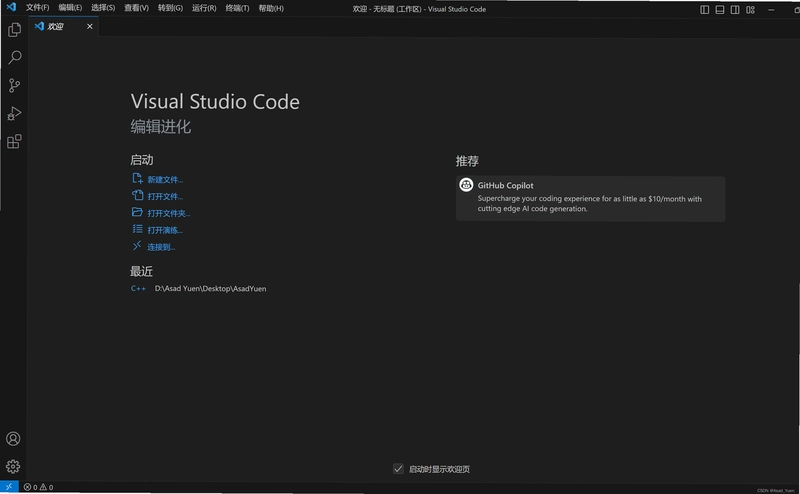Open the 编辑(E) menu

(x=70, y=8)
